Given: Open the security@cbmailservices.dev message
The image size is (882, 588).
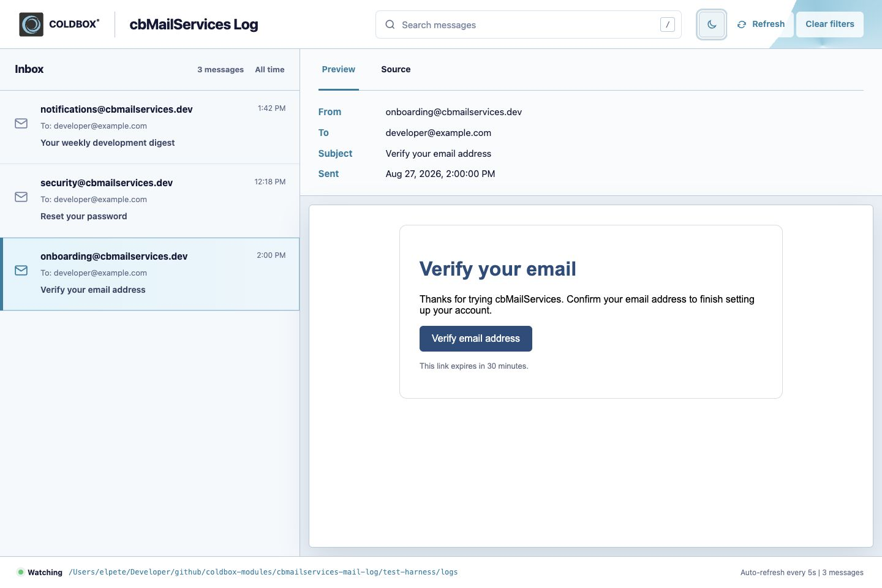Looking at the screenshot, I should 149,200.
